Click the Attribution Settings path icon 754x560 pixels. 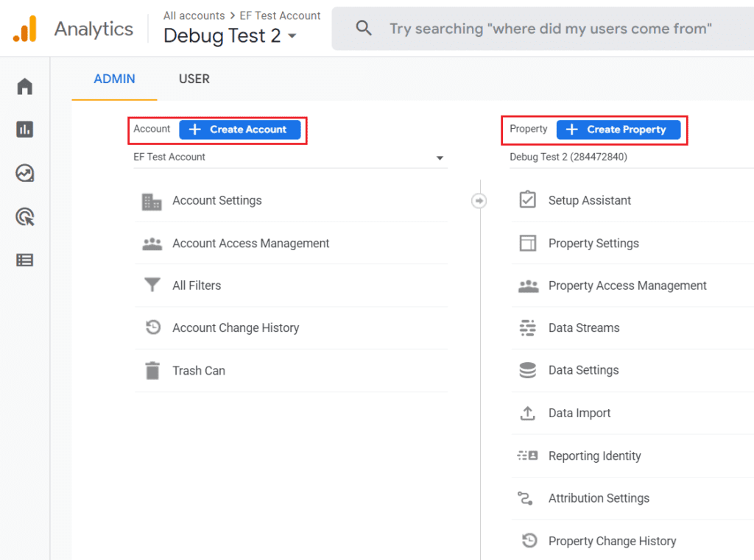pyautogui.click(x=525, y=498)
